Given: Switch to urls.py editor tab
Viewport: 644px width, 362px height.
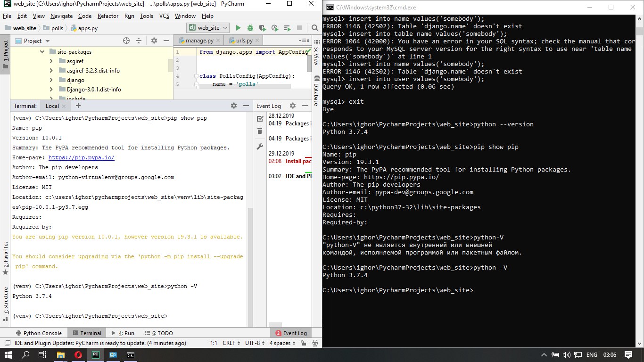Looking at the screenshot, I should click(x=245, y=41).
